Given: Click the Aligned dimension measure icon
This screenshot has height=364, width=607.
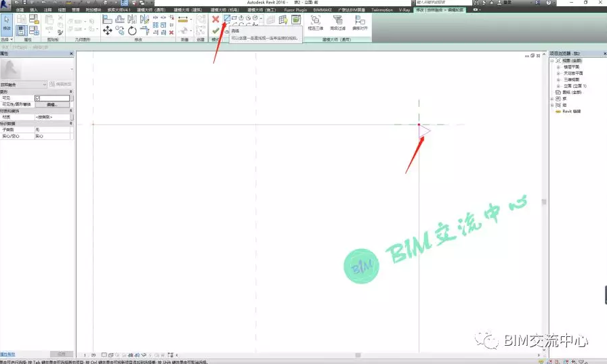Looking at the screenshot, I should pyautogui.click(x=183, y=19).
